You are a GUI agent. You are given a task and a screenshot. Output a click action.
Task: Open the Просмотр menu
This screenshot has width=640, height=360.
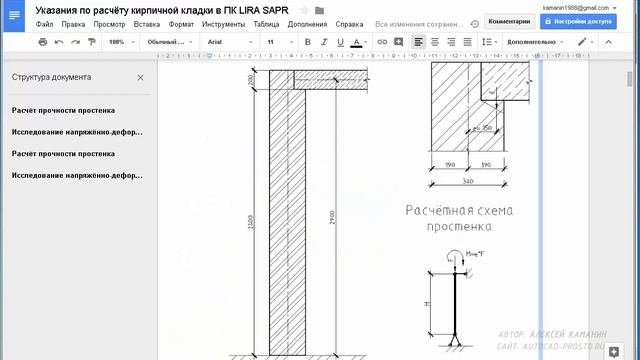(x=109, y=24)
